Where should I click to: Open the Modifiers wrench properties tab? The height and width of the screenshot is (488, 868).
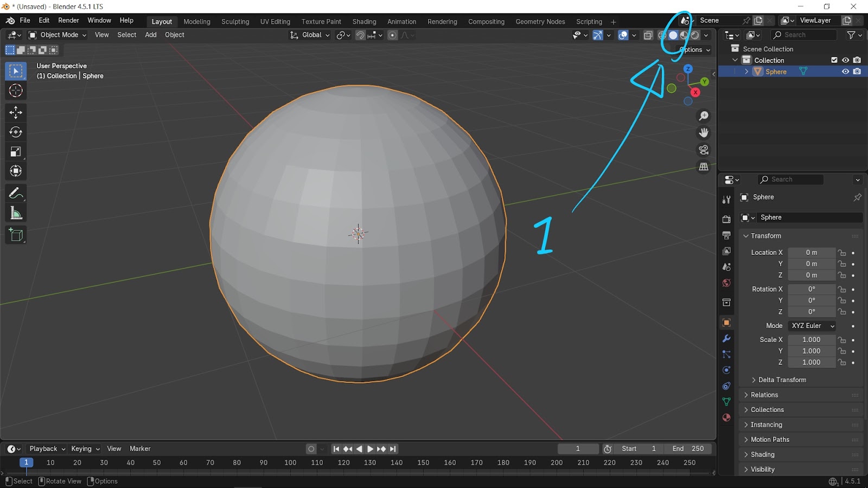pos(726,338)
